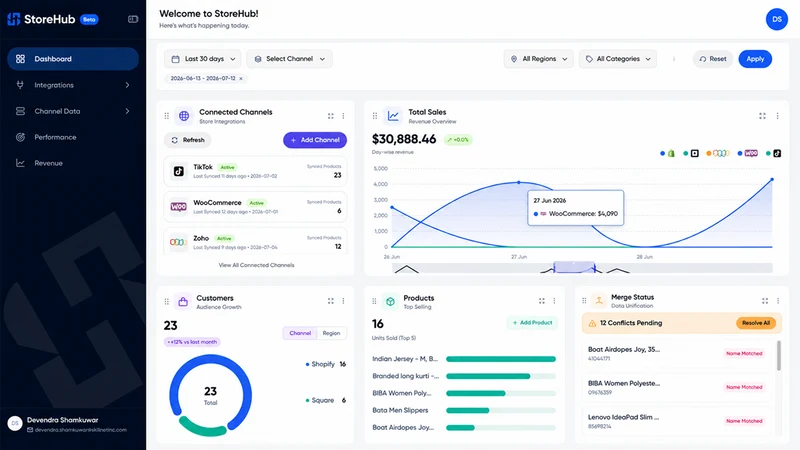
Task: Expand the Total Sales card
Action: pos(762,116)
